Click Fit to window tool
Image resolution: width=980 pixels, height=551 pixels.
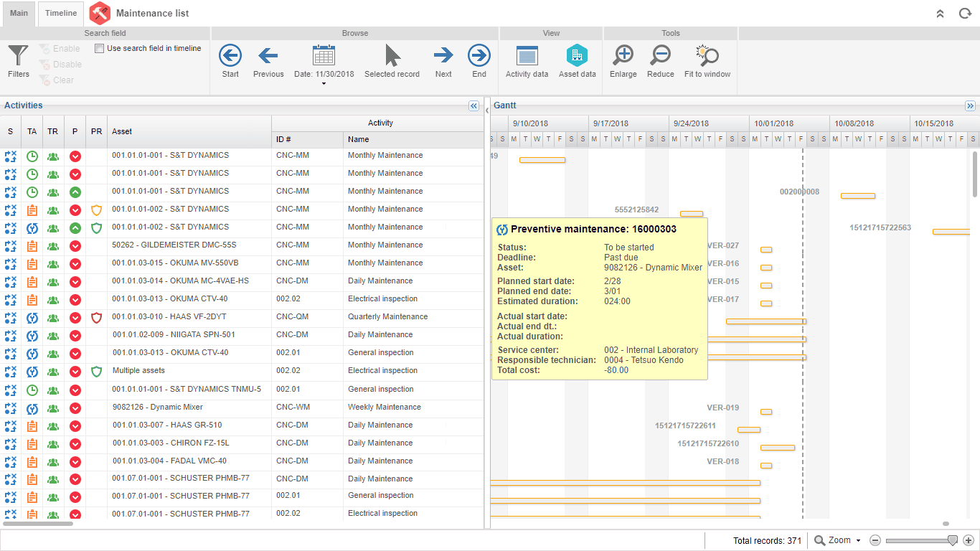(x=707, y=55)
